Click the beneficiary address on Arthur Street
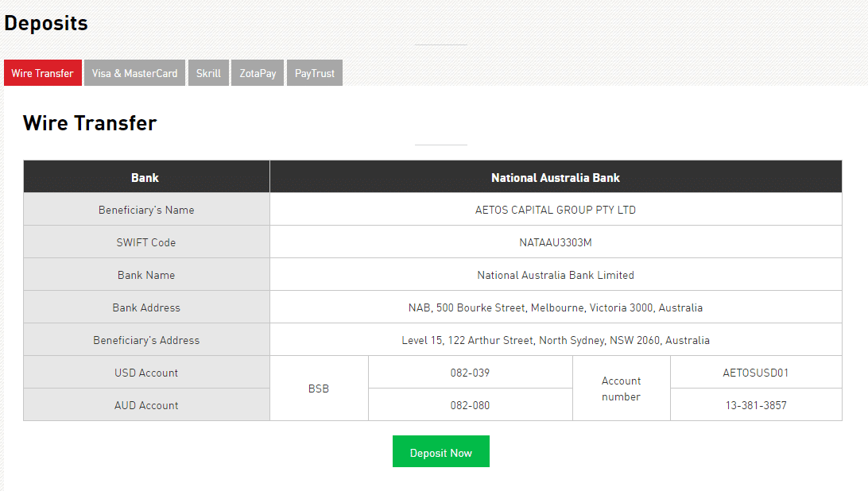This screenshot has height=491, width=868. pos(555,340)
